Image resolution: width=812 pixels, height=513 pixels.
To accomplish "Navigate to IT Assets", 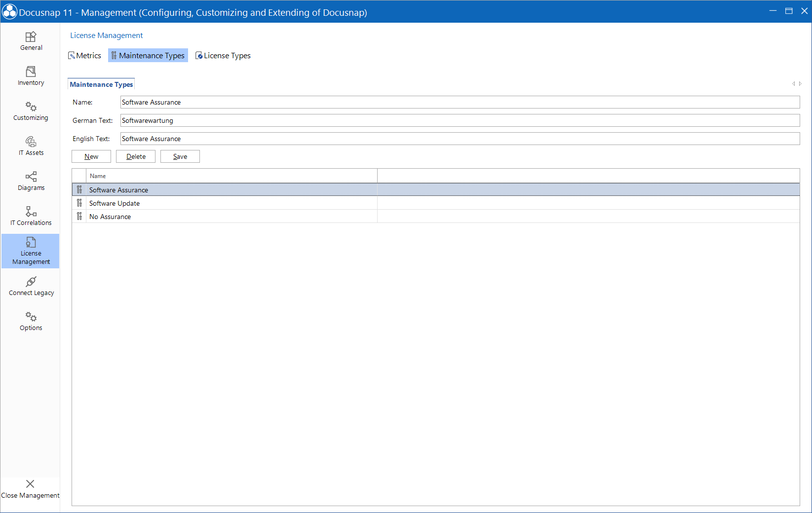I will (31, 146).
